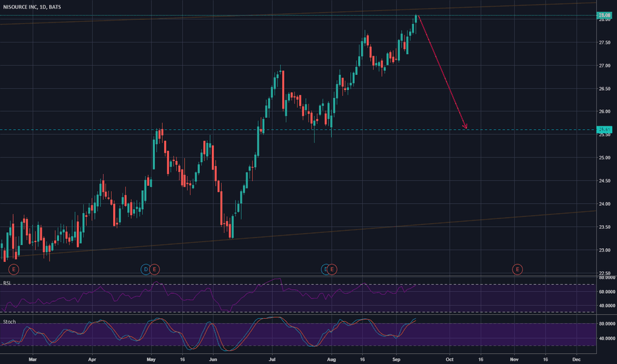Viewport: 617px width, 364px height.
Task: Click the 40.0000 value on Stoch scale
Action: click(607, 338)
